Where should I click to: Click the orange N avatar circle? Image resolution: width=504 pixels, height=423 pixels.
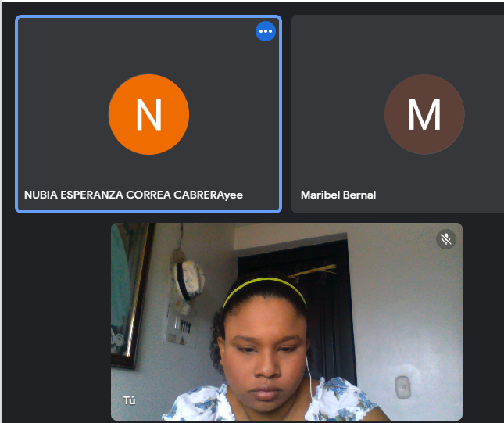click(x=148, y=115)
